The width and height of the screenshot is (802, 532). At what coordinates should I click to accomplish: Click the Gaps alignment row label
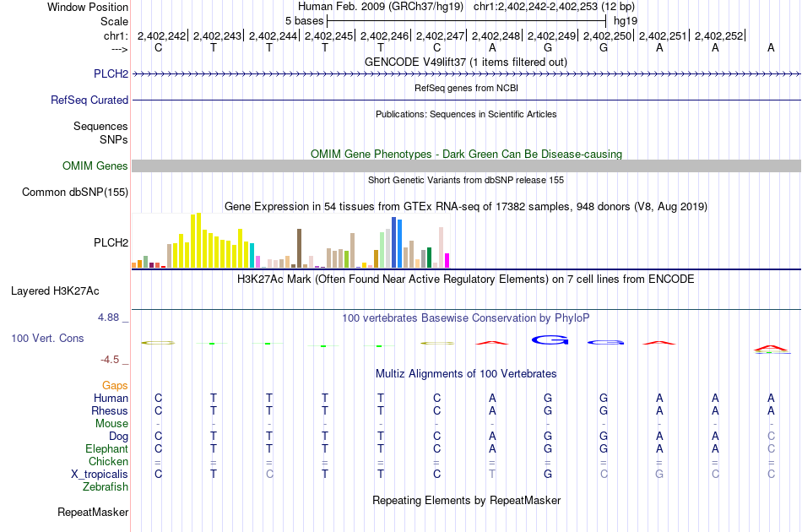click(115, 385)
